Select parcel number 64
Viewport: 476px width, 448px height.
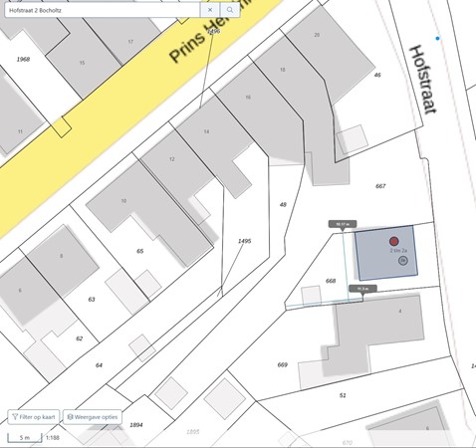click(99, 365)
